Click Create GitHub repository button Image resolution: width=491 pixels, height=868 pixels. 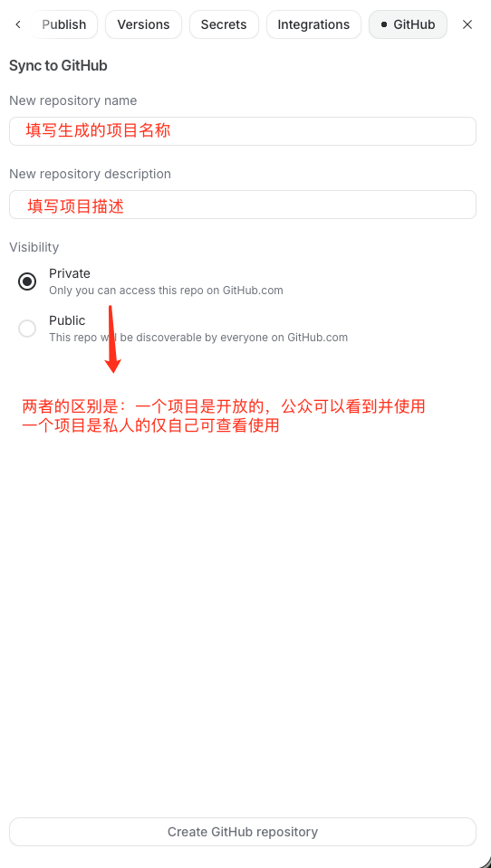tap(243, 832)
